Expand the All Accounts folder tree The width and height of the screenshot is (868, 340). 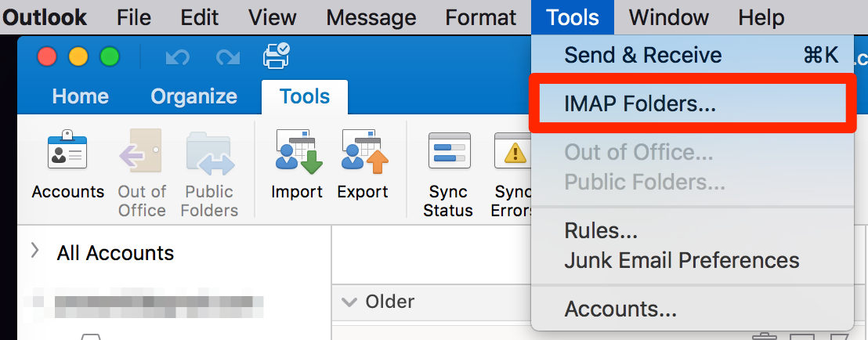click(34, 251)
